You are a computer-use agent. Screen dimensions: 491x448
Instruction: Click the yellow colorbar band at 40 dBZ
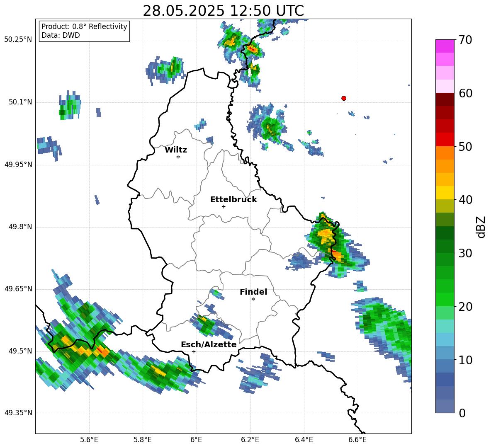[x=445, y=193]
